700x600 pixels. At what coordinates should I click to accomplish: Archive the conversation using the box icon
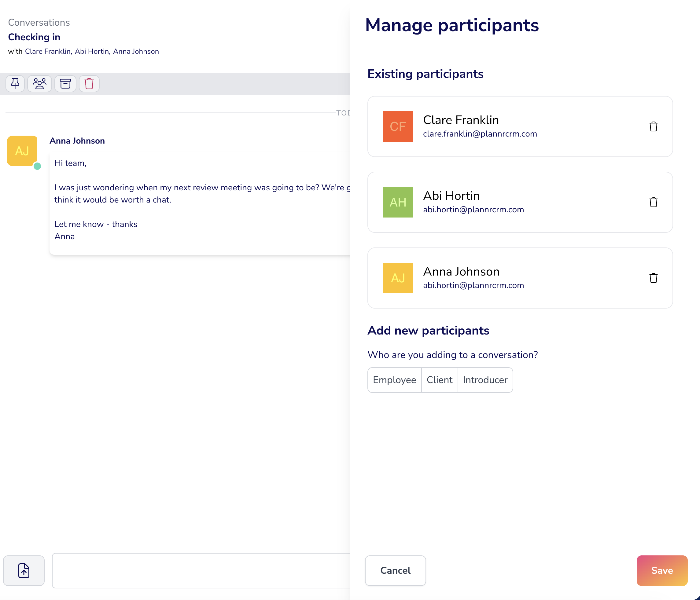(x=65, y=83)
